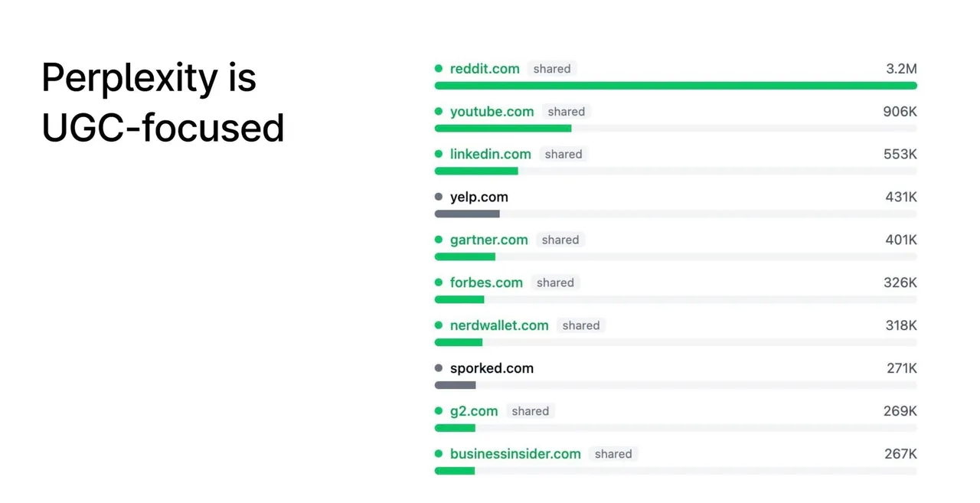Click the green dot before reddit.com
The height and width of the screenshot is (503, 980).
(x=439, y=69)
